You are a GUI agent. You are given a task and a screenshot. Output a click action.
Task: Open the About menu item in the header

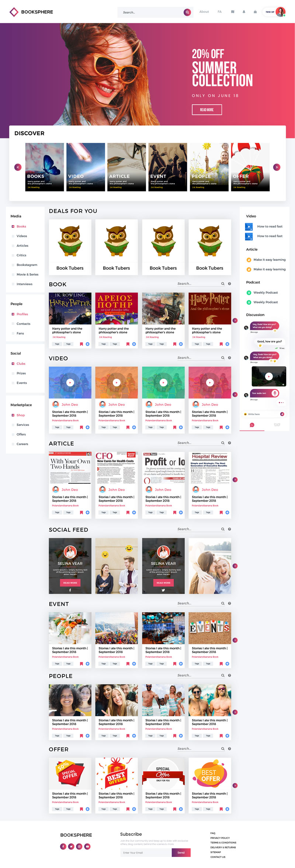204,12
